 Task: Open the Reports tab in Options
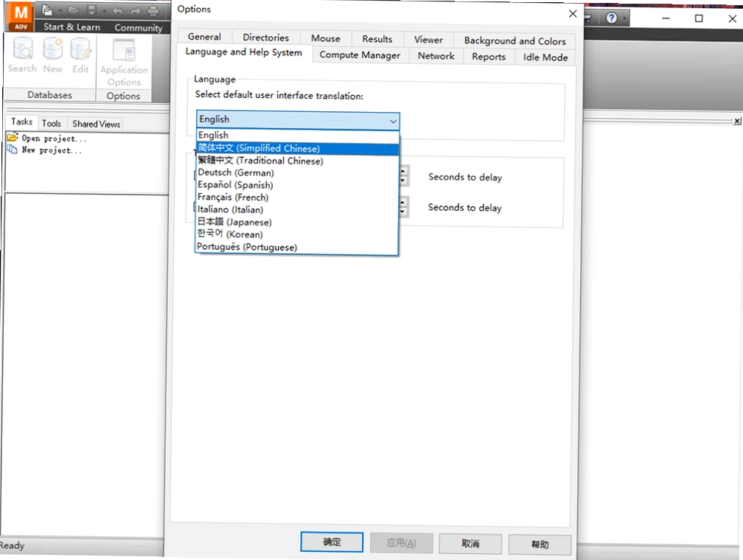[489, 57]
